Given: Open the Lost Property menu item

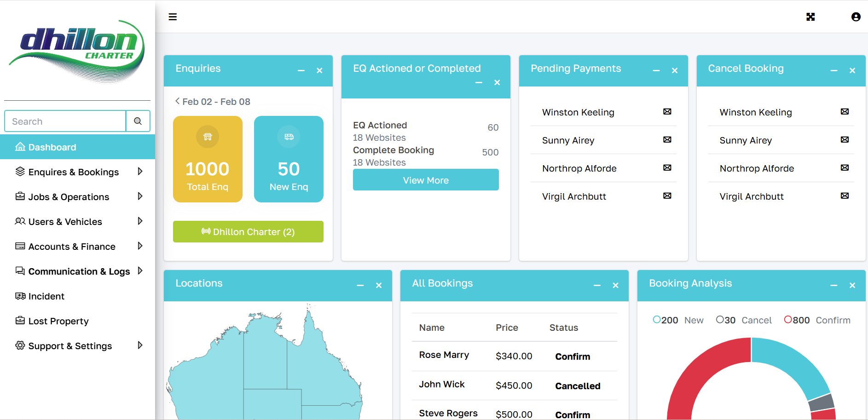Looking at the screenshot, I should [58, 321].
